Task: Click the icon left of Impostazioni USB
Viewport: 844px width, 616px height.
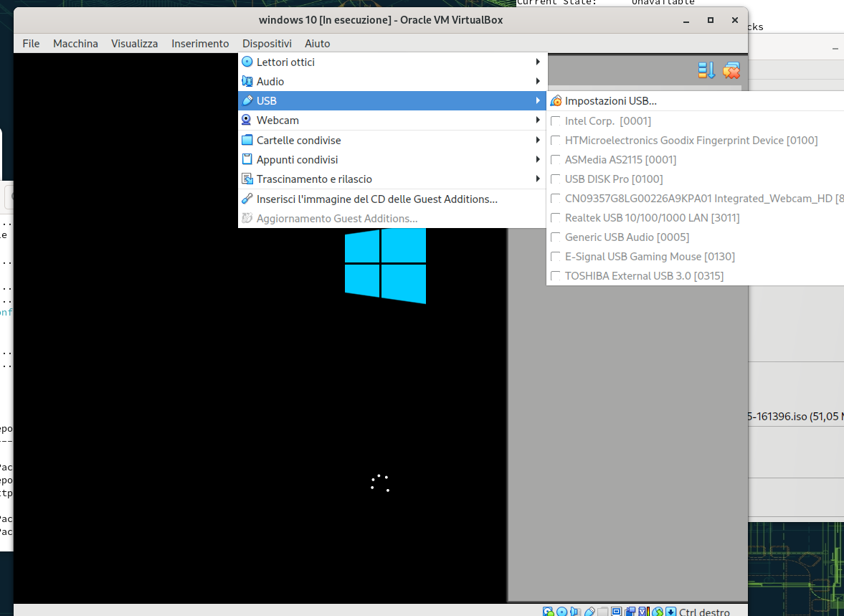Action: point(556,100)
